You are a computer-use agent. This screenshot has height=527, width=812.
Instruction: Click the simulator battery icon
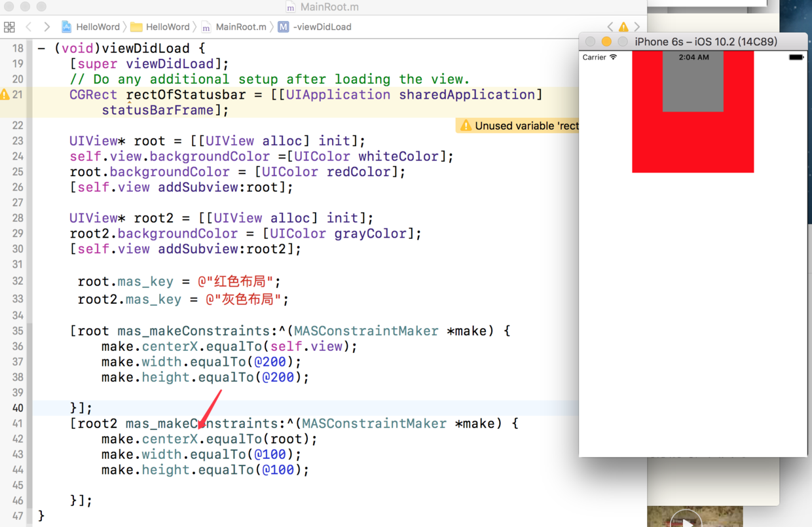796,57
